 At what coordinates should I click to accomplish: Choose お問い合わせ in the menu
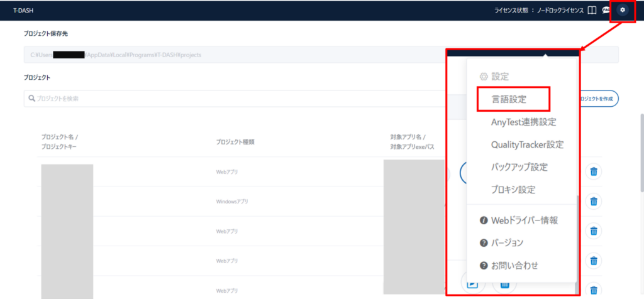coord(514,265)
